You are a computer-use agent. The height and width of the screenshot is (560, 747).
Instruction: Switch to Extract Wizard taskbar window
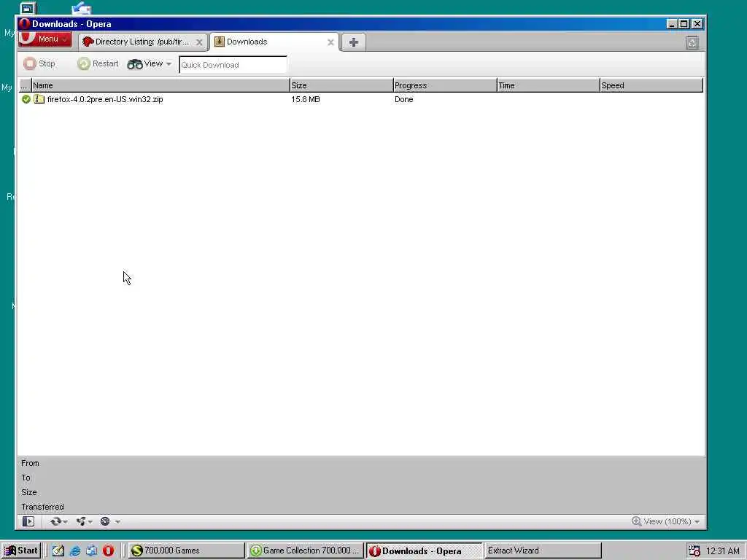point(542,551)
